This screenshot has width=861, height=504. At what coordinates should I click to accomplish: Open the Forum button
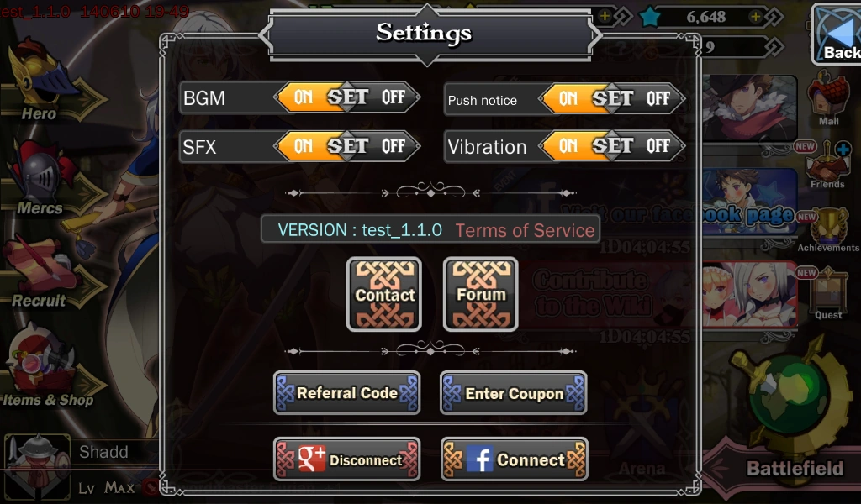[480, 295]
